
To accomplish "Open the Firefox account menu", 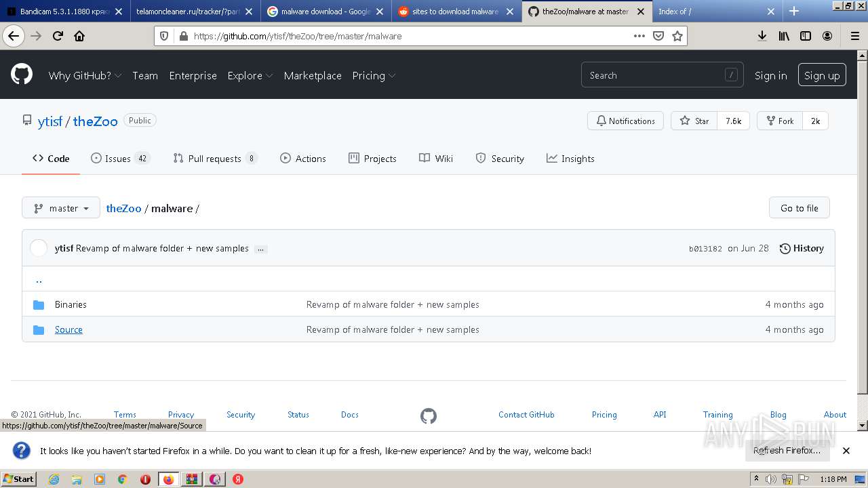I will point(827,36).
